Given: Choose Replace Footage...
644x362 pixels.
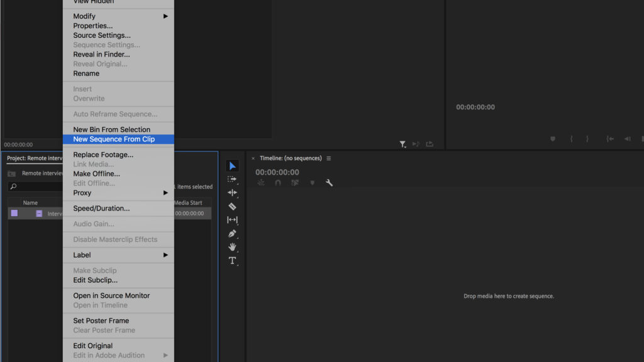Looking at the screenshot, I should click(118, 155).
